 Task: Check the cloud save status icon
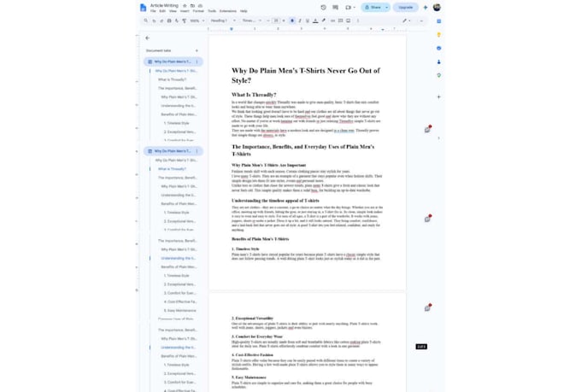(x=200, y=6)
